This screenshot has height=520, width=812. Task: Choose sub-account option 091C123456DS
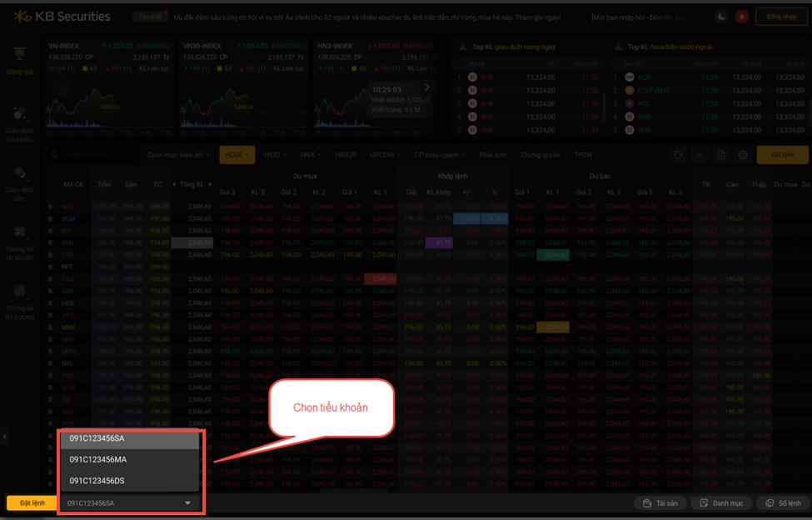point(129,481)
